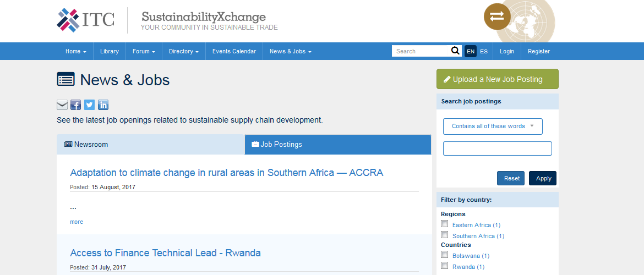Open the 'Contains all of these words' dropdown
Image resolution: width=644 pixels, height=275 pixels.
click(x=493, y=127)
